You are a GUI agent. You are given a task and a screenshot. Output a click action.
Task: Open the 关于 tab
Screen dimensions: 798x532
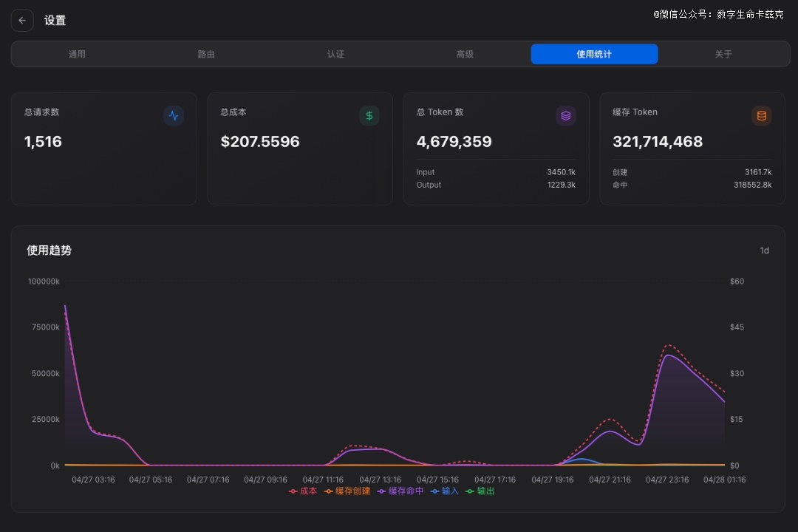pyautogui.click(x=723, y=54)
